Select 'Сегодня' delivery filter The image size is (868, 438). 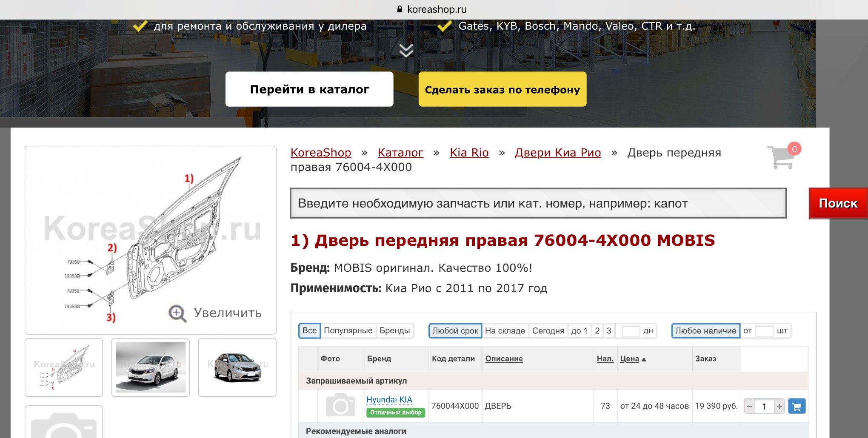[x=548, y=331]
